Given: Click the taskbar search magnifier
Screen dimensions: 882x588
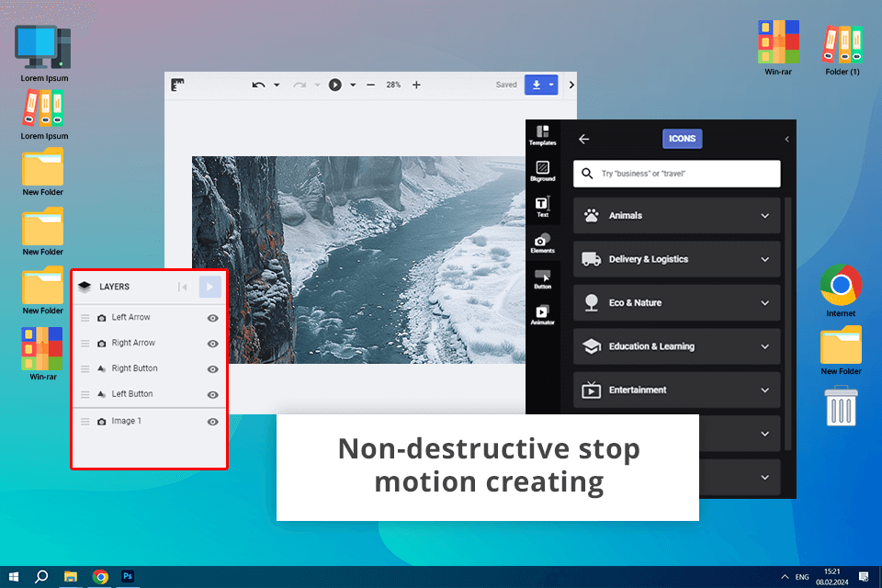Looking at the screenshot, I should coord(41,577).
